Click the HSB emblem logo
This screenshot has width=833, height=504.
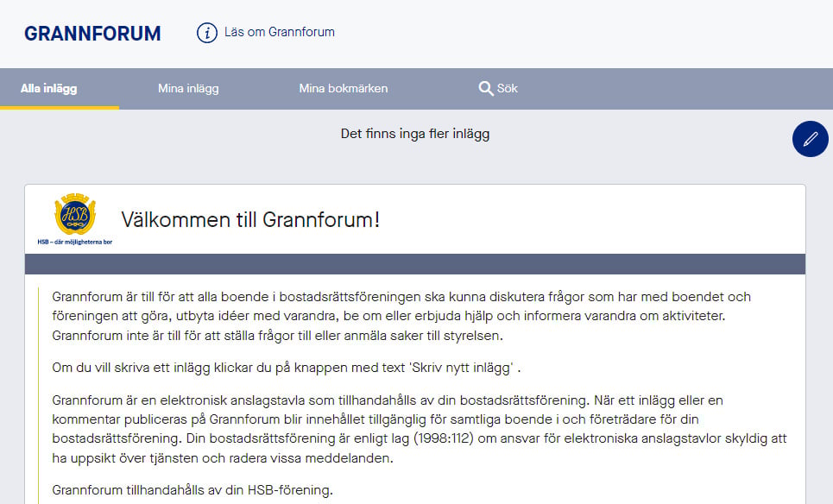[75, 214]
